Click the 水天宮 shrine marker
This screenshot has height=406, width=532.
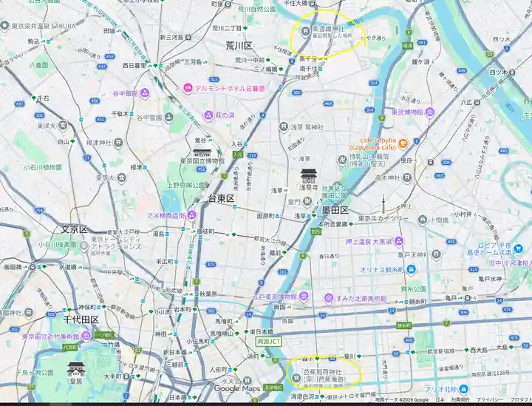pos(248,381)
